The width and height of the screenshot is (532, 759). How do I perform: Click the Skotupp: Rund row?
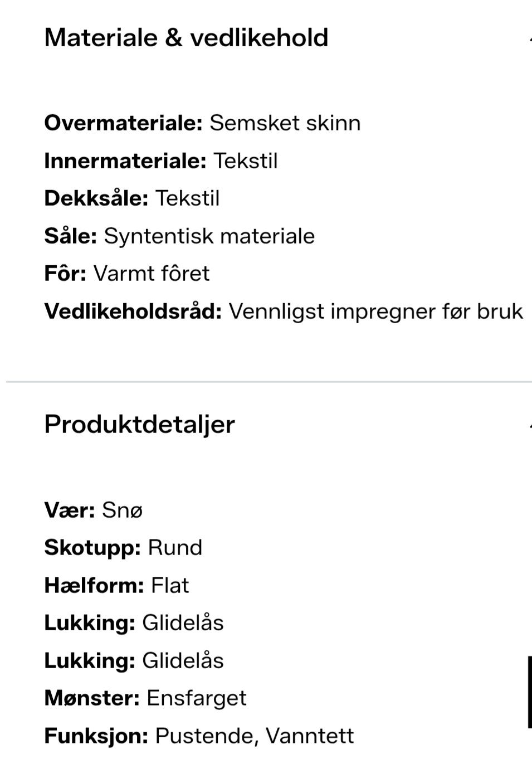click(123, 548)
